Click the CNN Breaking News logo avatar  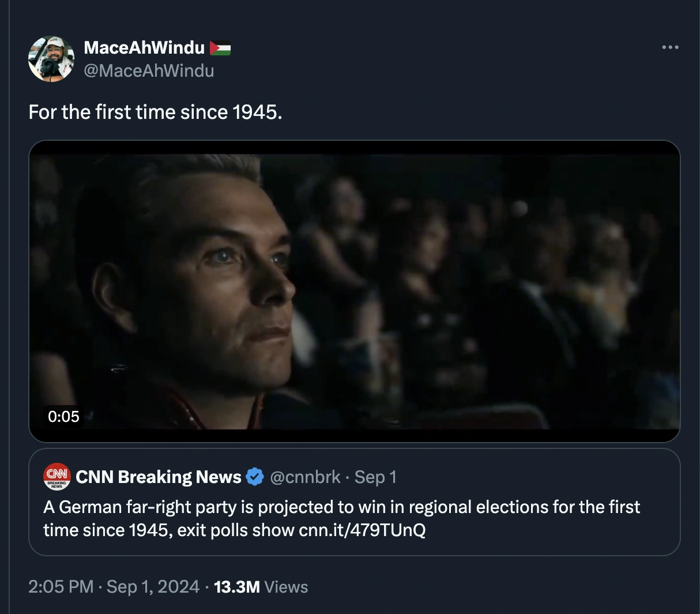[57, 477]
